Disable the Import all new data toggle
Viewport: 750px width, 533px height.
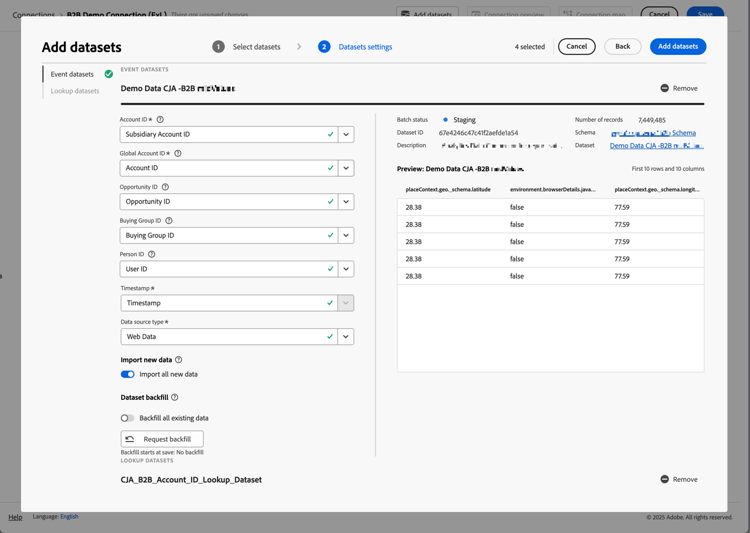coord(128,374)
